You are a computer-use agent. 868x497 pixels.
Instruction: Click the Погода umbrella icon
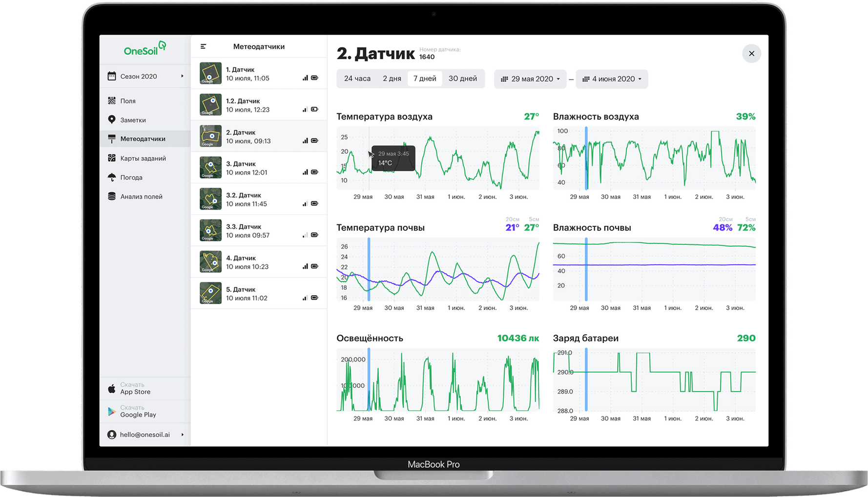112,177
